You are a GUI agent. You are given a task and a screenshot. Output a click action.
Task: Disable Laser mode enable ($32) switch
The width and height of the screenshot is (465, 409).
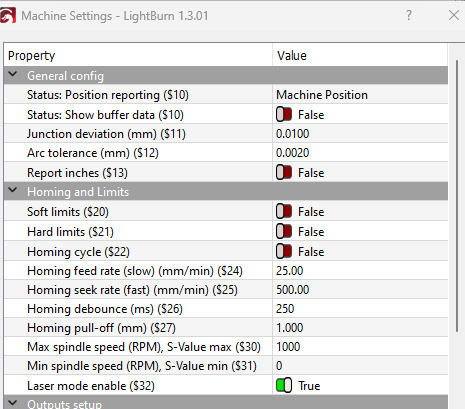tap(284, 386)
